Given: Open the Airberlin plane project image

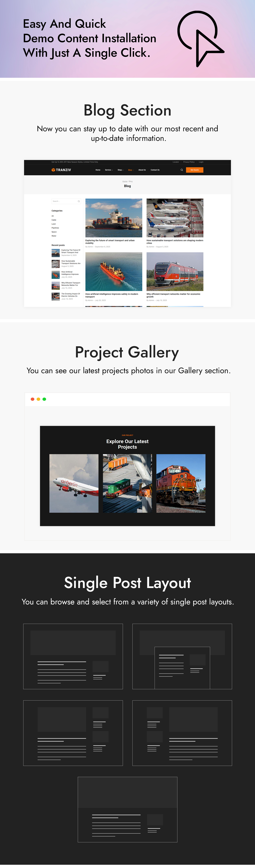Looking at the screenshot, I should click(x=74, y=483).
